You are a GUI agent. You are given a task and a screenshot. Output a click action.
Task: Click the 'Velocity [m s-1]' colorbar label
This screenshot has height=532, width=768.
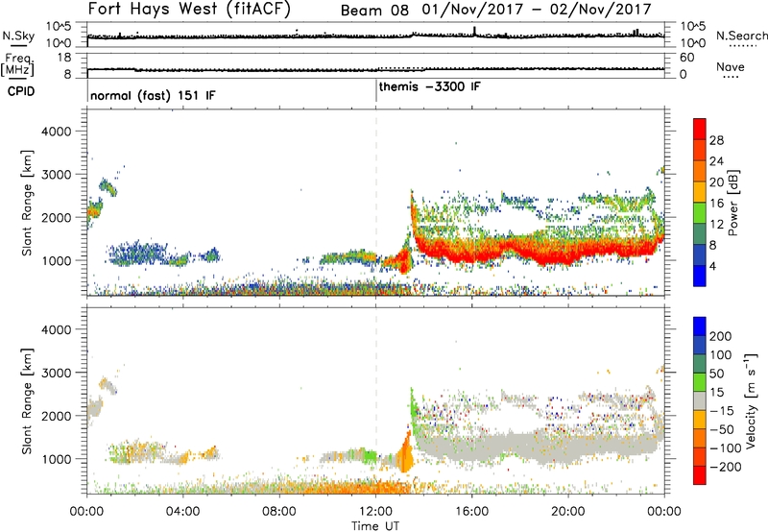point(752,400)
